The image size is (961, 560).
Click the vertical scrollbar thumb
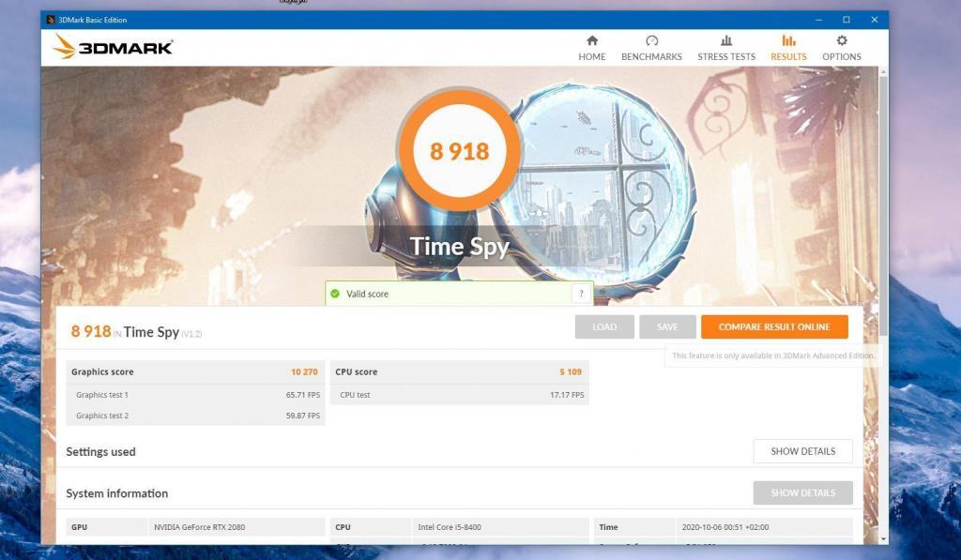tap(883, 206)
